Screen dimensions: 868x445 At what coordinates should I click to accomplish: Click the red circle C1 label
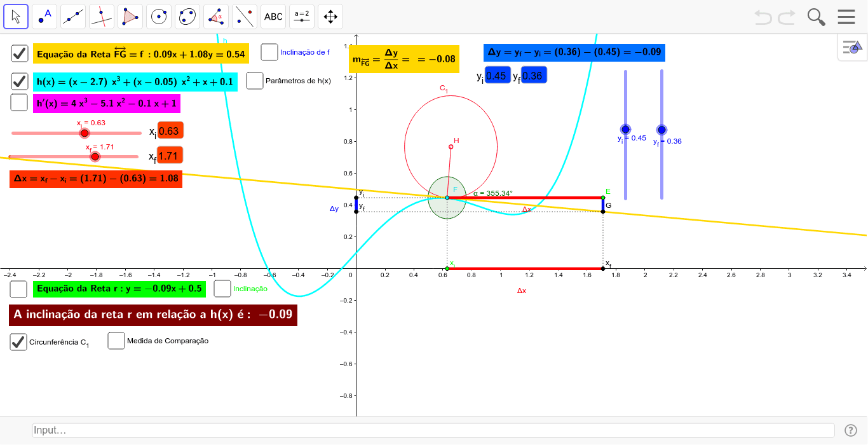[444, 89]
